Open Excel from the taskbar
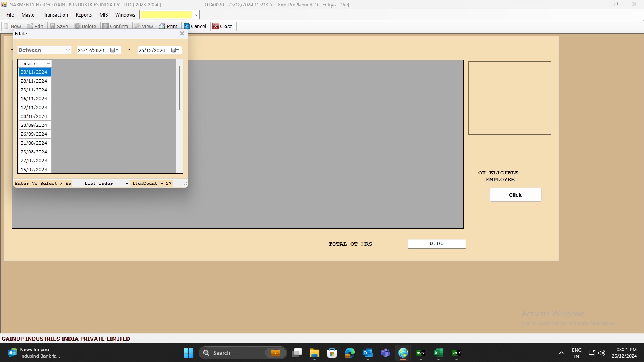The width and height of the screenshot is (644, 362). coord(438,353)
